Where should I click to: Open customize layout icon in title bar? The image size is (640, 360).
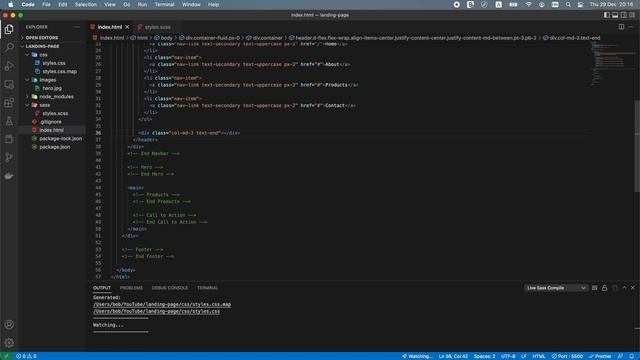click(632, 15)
